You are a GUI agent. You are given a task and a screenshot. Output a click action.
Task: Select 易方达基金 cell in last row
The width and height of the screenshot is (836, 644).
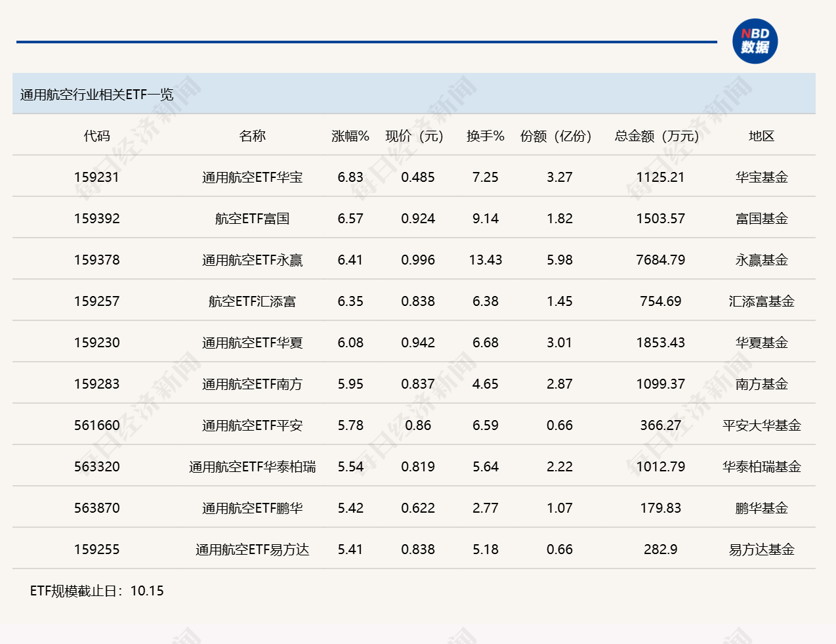pyautogui.click(x=762, y=549)
